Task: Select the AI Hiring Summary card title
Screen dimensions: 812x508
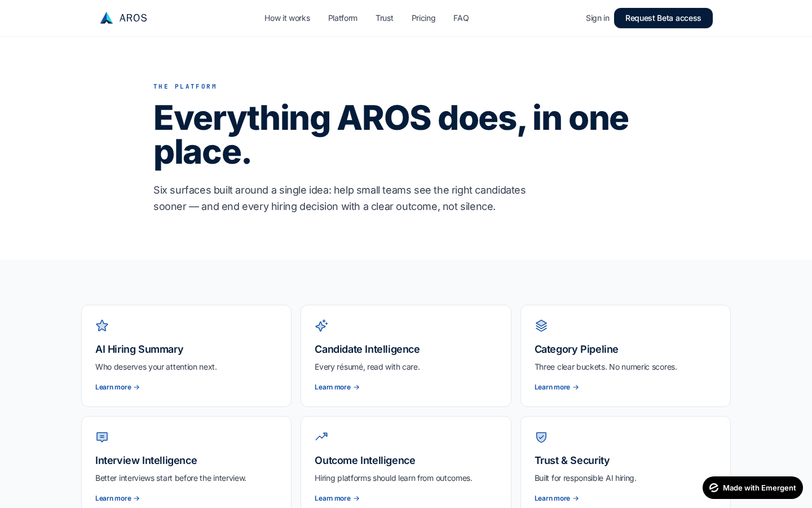Action: coord(139,349)
